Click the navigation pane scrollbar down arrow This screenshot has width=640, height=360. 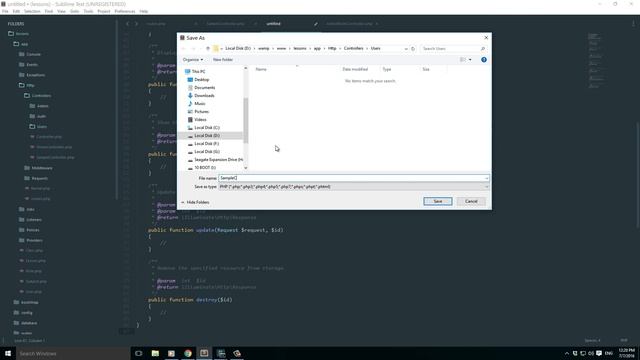(246, 168)
